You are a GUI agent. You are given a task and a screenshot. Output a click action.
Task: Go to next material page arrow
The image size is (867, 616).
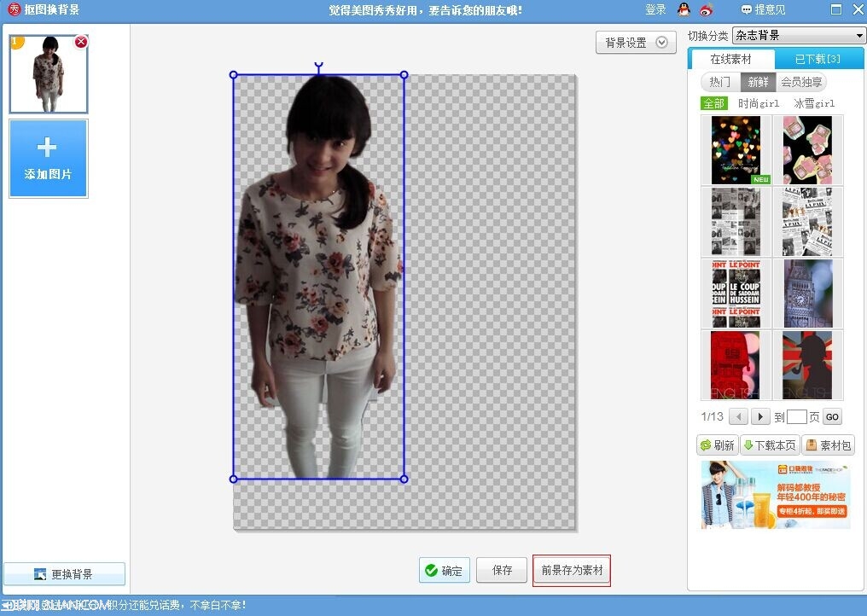point(761,416)
